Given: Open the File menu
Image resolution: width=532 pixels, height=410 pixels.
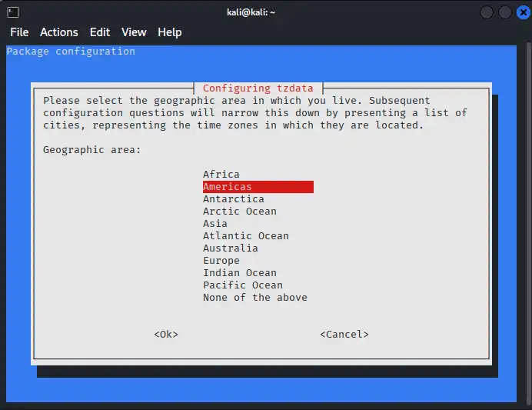Looking at the screenshot, I should pyautogui.click(x=19, y=32).
